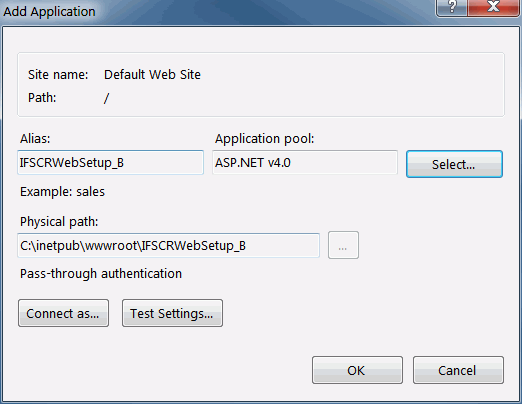
Task: Browse for physical path with ellipsis button
Action: 343,245
